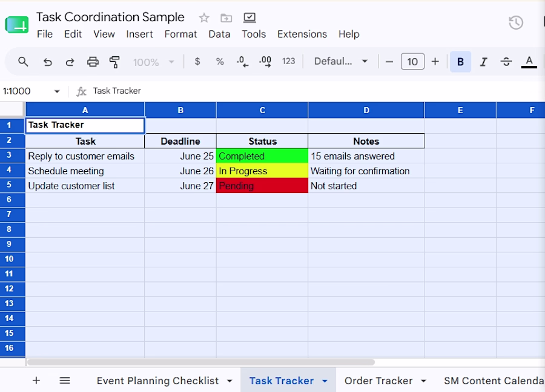Show the all sheets list
545x392 pixels.
click(65, 381)
